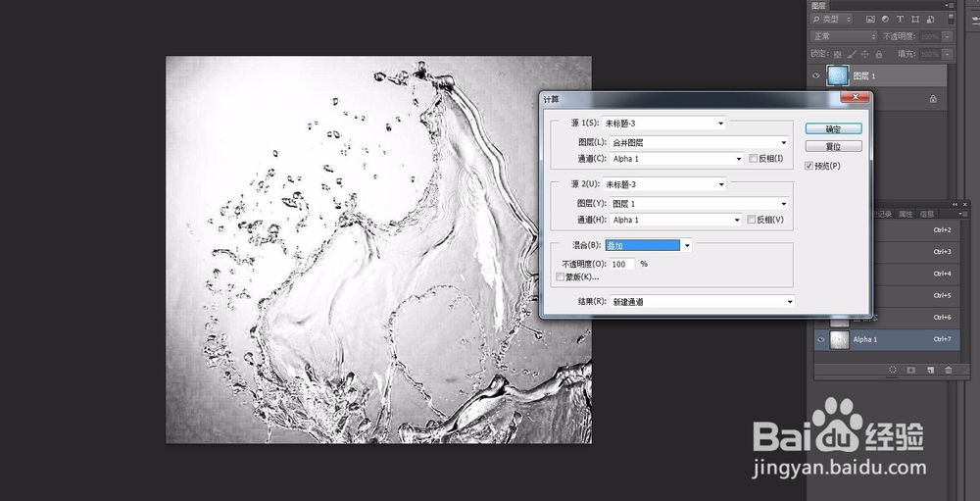The height and width of the screenshot is (501, 980).
Task: Open the layer blend mode 正常 dropdown
Action: pyautogui.click(x=844, y=37)
